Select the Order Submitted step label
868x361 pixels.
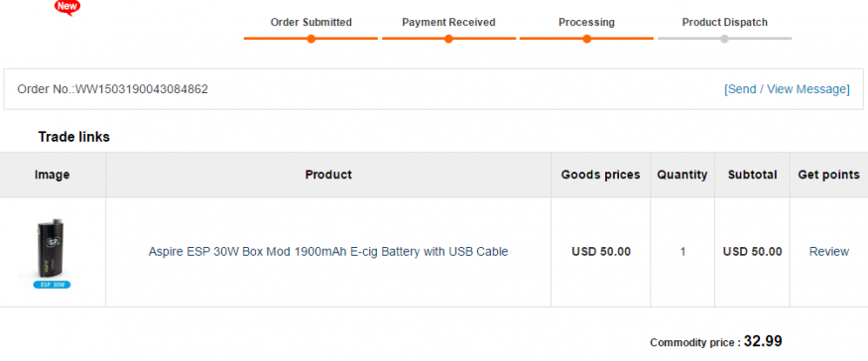point(311,23)
